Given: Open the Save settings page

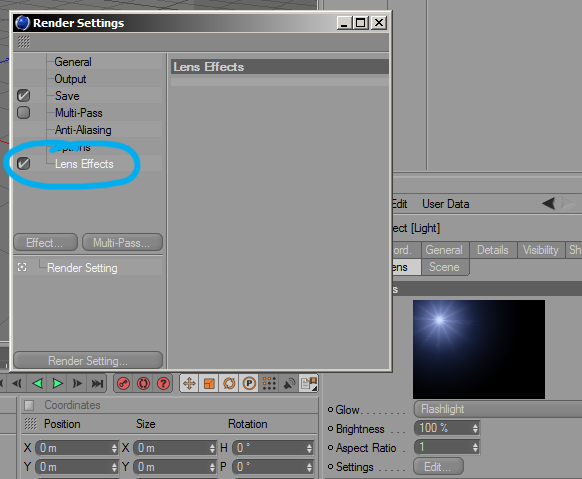Looking at the screenshot, I should pos(67,96).
